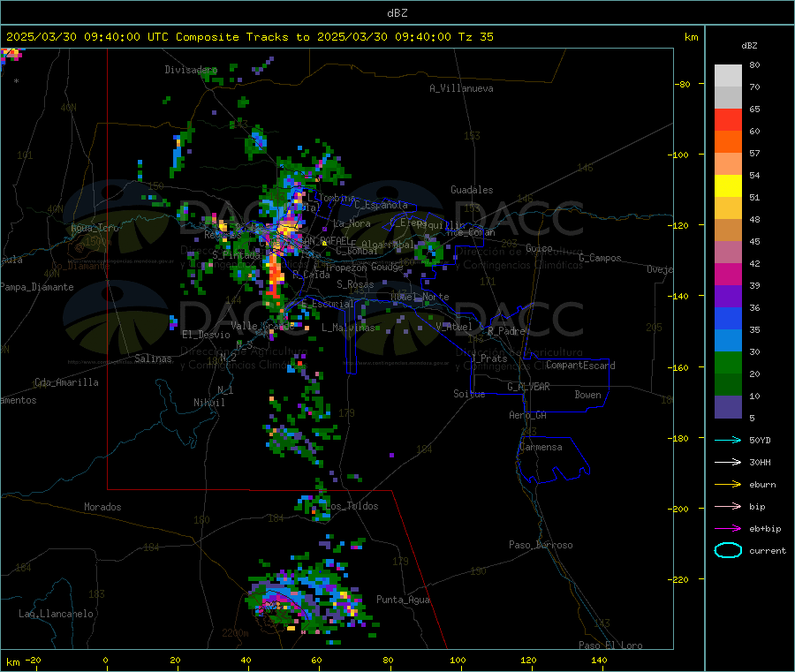Click the large storm cluster near Punta_Agua
Screen dimensions: 795x672
tap(311, 598)
